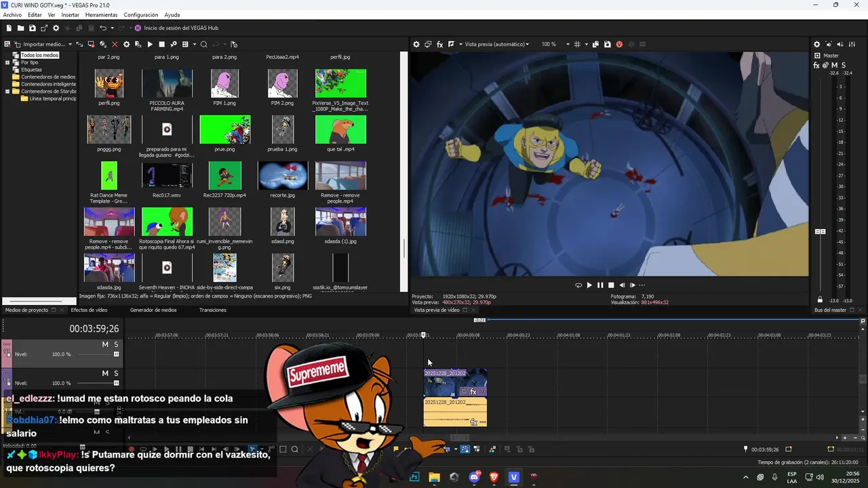Image resolution: width=868 pixels, height=488 pixels.
Task: Select the 20251228_201202 video clip event
Action: [455, 383]
